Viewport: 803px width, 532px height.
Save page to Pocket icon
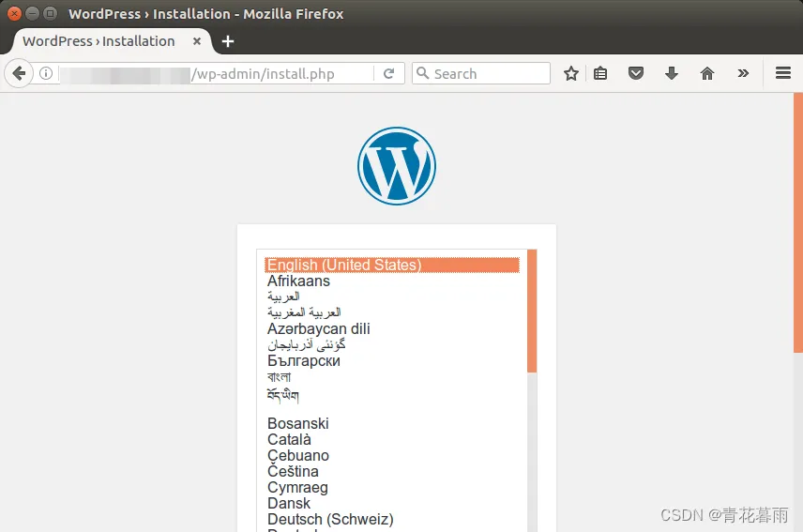coord(635,73)
